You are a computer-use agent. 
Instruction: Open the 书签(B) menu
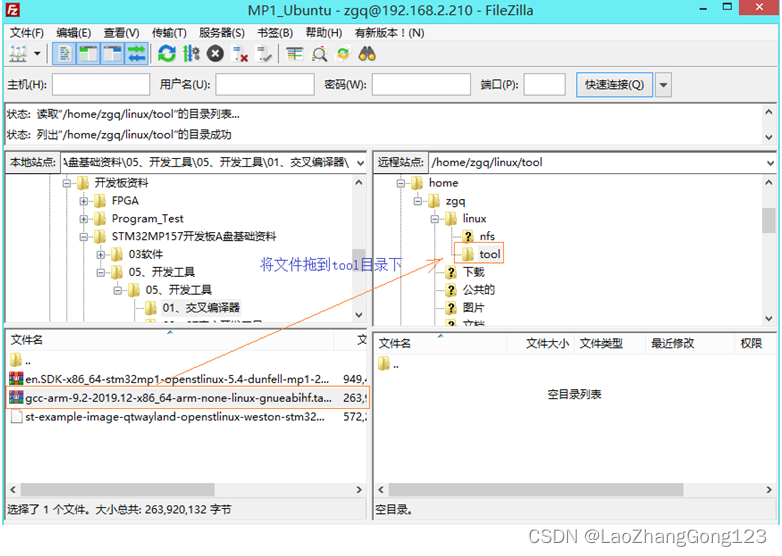click(275, 33)
